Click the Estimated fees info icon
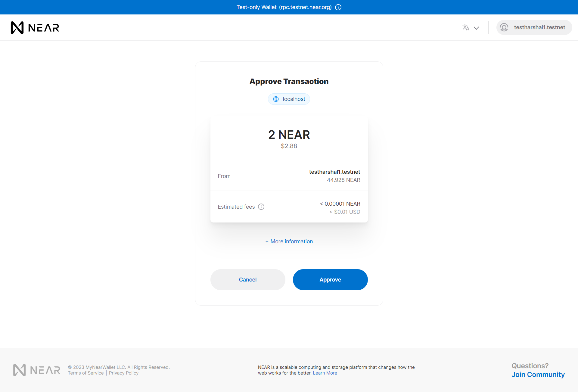This screenshot has height=392, width=578. click(261, 207)
